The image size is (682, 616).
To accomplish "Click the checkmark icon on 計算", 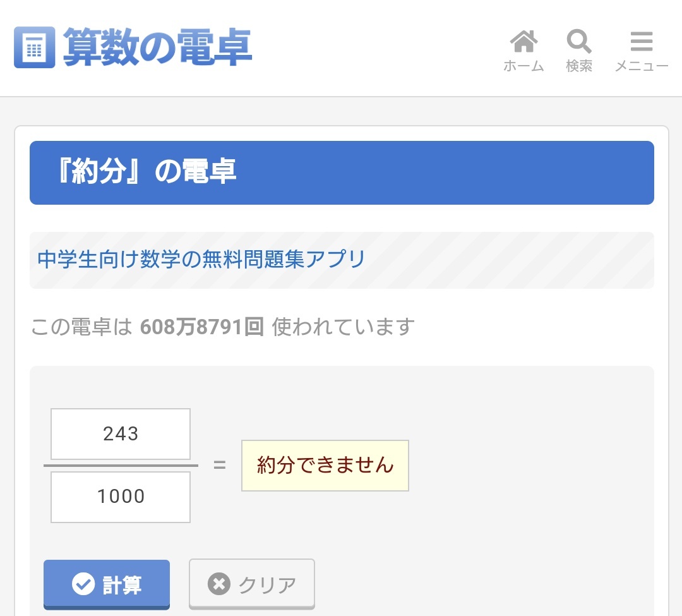I will point(83,584).
